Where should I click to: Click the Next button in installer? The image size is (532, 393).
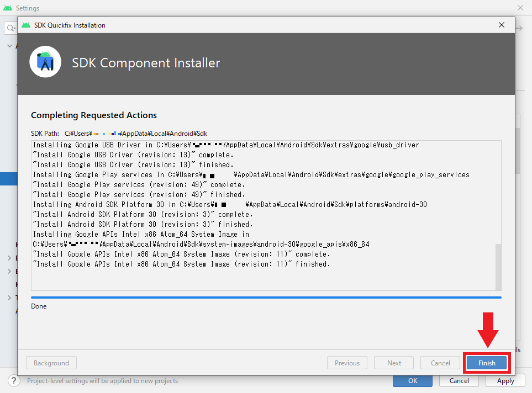point(394,363)
